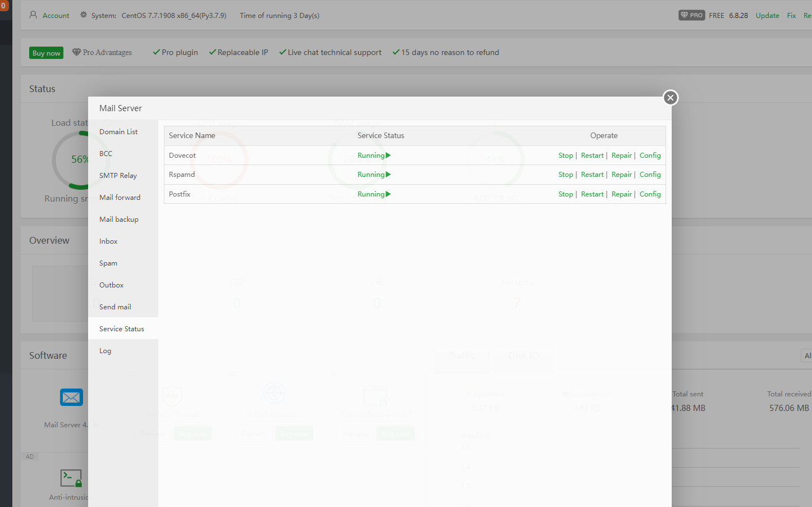
Task: Click the Mail Server envelope icon
Action: pyautogui.click(x=71, y=398)
